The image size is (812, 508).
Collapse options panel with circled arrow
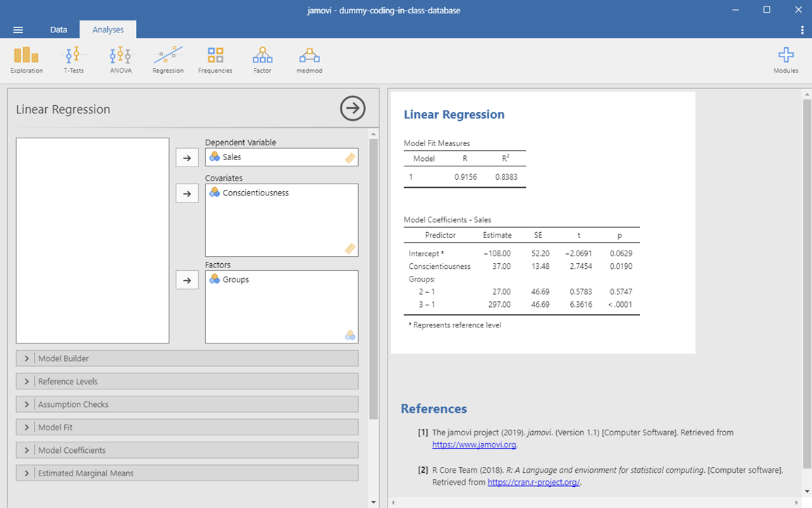coord(352,109)
